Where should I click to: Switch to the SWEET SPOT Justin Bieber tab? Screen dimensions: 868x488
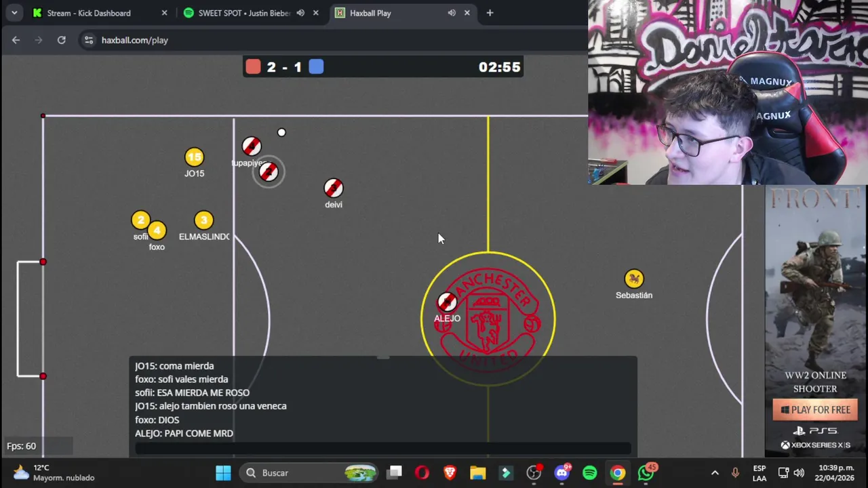pyautogui.click(x=244, y=13)
